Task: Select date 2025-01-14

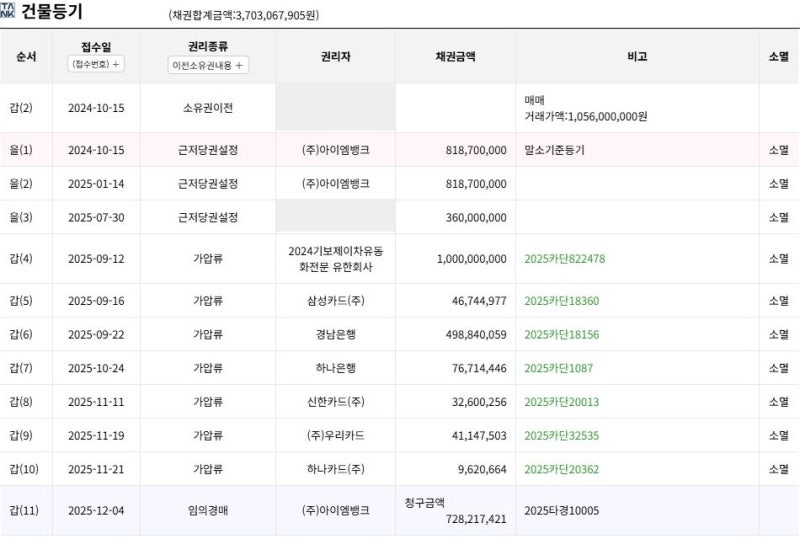Action: [x=96, y=184]
